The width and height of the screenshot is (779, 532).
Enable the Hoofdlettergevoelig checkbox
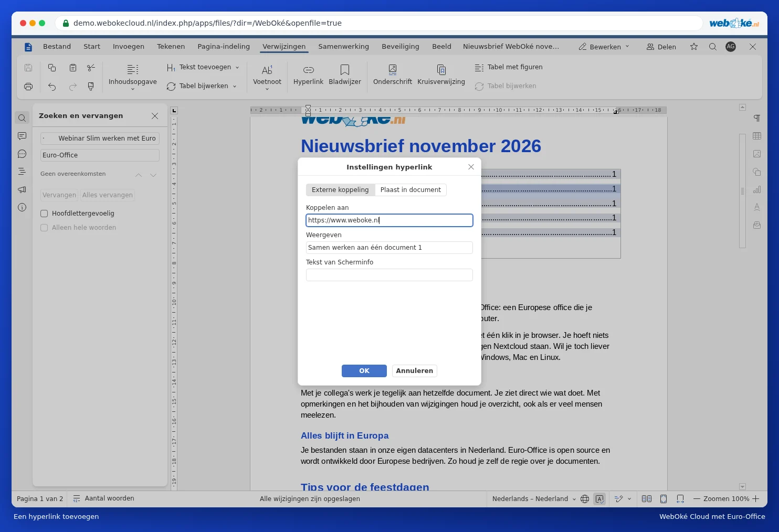click(44, 214)
